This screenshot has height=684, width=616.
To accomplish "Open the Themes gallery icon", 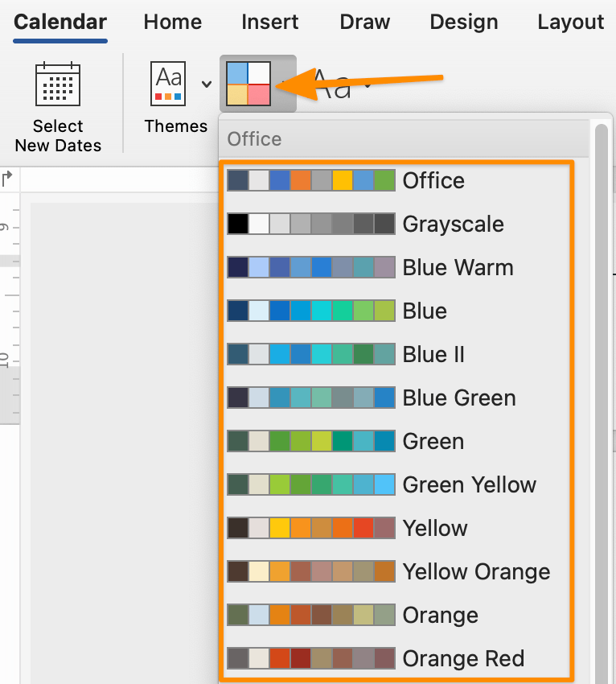I will (x=167, y=83).
